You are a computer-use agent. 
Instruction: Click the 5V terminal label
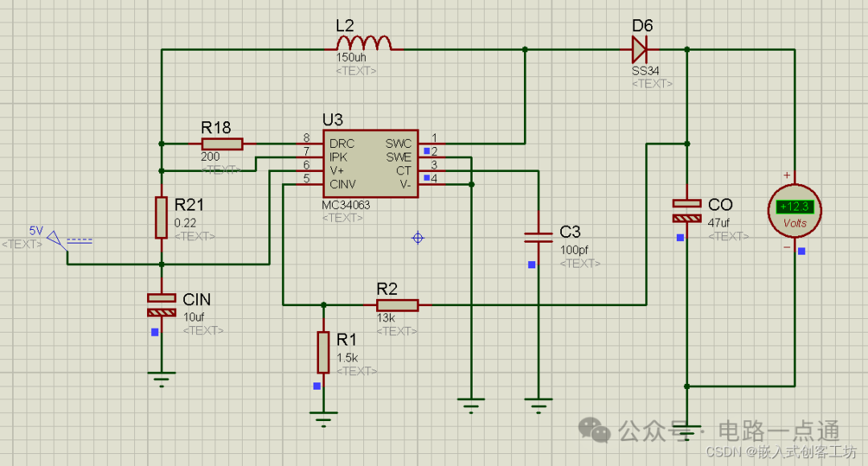click(x=36, y=231)
